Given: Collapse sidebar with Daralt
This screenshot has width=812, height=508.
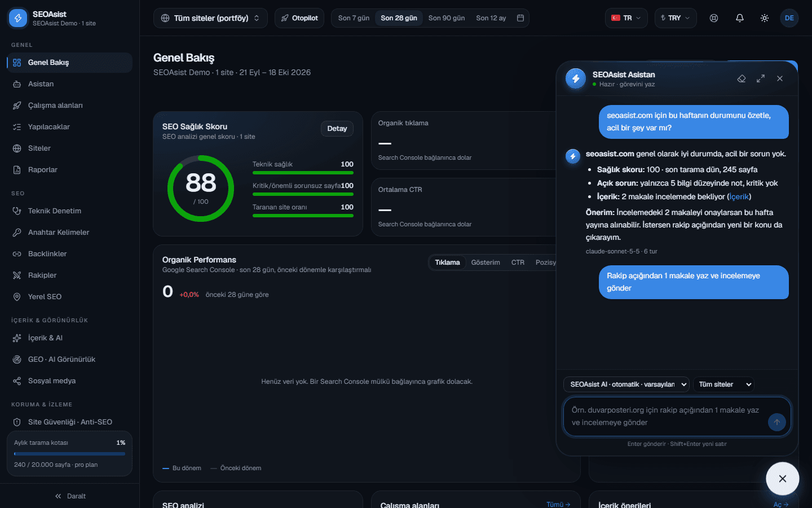Looking at the screenshot, I should coord(70,496).
